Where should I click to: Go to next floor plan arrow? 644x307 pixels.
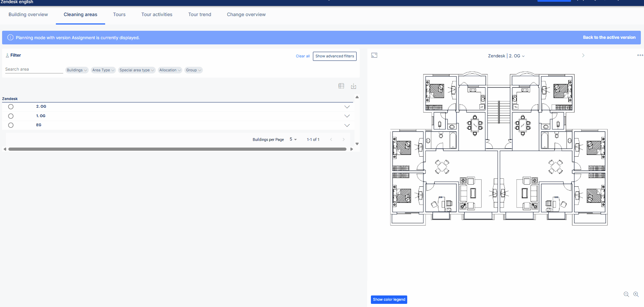coord(583,56)
